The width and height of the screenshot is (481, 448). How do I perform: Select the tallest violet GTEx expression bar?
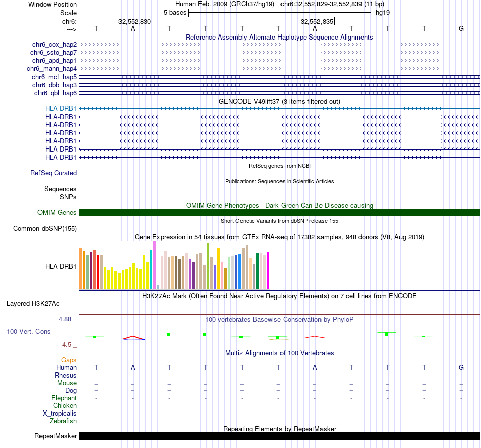[x=154, y=265]
